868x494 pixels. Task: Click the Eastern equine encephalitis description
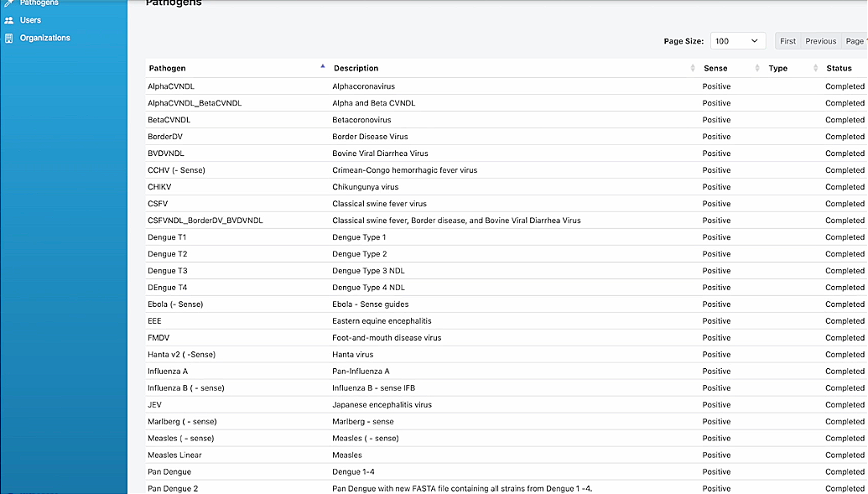coord(382,320)
